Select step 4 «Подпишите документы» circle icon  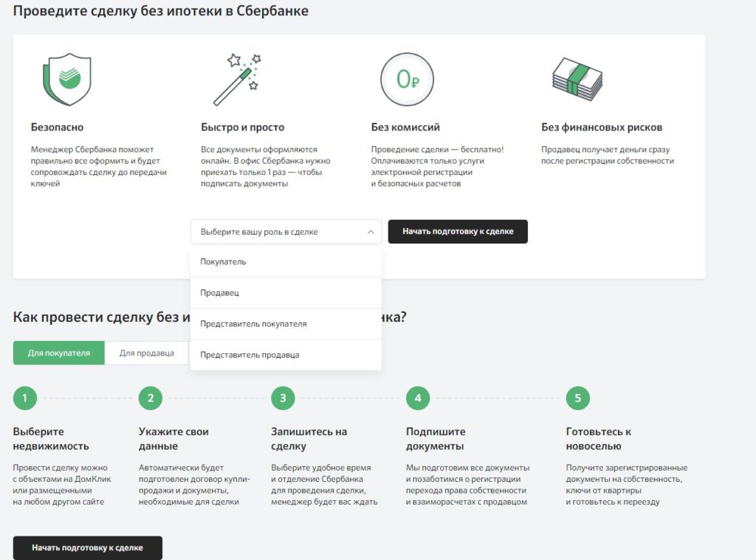(x=417, y=398)
